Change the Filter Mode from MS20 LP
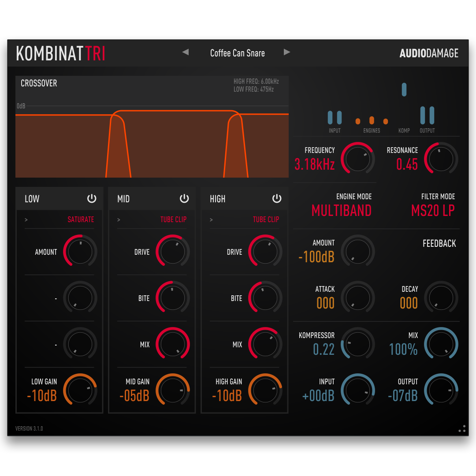 (x=433, y=211)
